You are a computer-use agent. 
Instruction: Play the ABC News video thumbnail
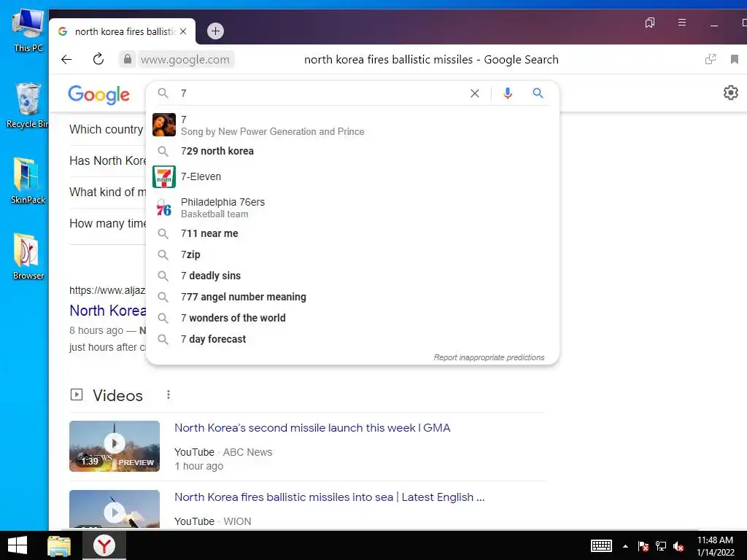(115, 446)
